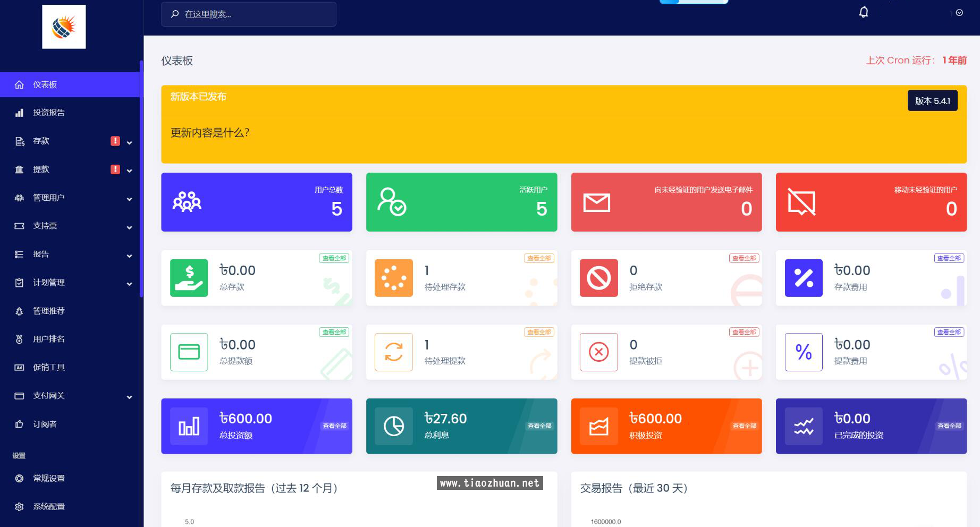This screenshot has height=527, width=980.
Task: Click the pending deposits spinner icon
Action: [x=394, y=278]
